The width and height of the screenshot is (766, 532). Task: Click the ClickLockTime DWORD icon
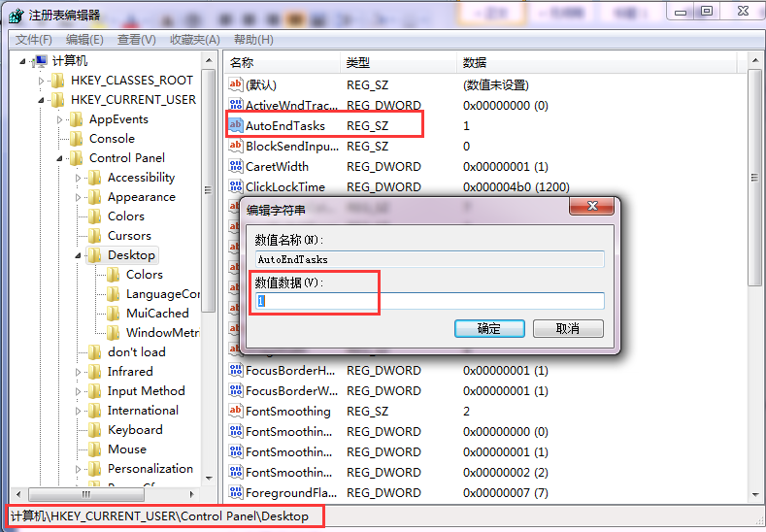tap(236, 186)
